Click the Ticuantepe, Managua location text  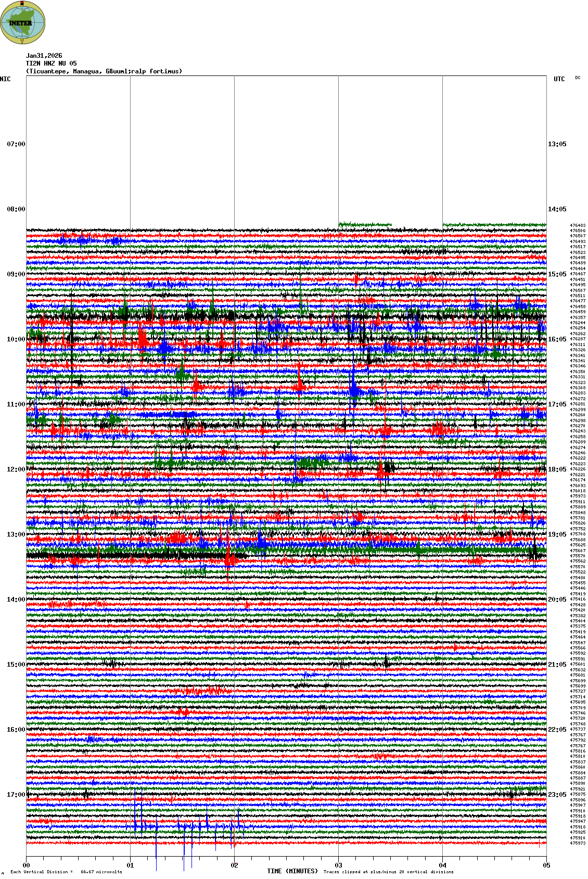104,71
